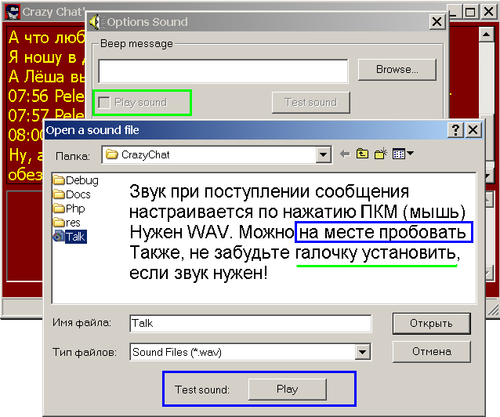Click the Test sound button in Options

coord(311,102)
